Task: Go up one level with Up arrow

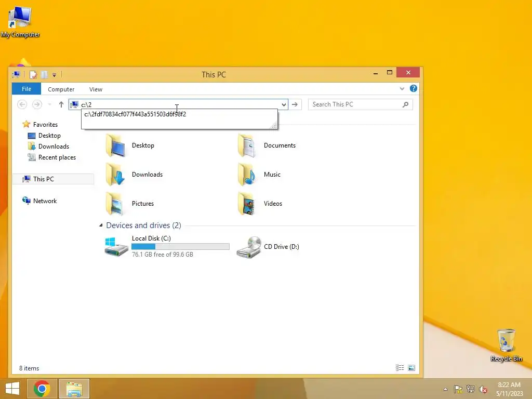Action: tap(61, 104)
